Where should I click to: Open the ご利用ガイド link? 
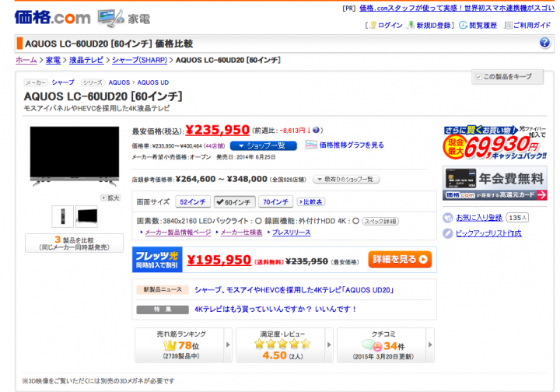(532, 26)
